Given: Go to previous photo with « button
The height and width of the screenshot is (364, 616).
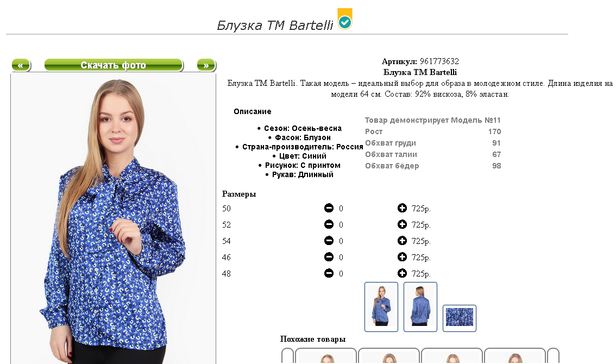Looking at the screenshot, I should point(21,65).
